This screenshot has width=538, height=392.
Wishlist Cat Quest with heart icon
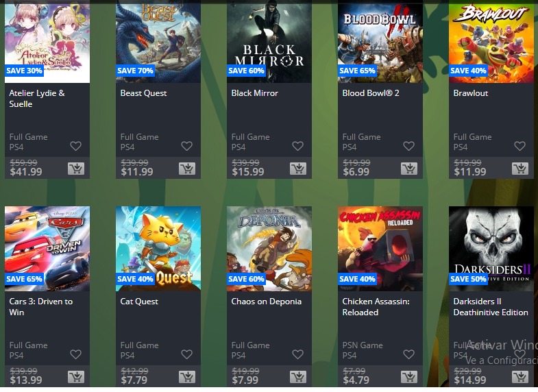[187, 354]
